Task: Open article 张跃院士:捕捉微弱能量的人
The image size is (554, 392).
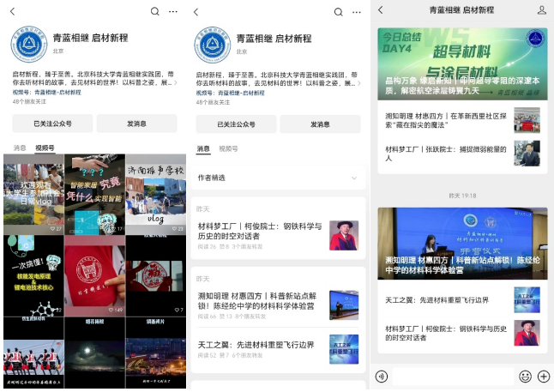Action: pyautogui.click(x=462, y=154)
